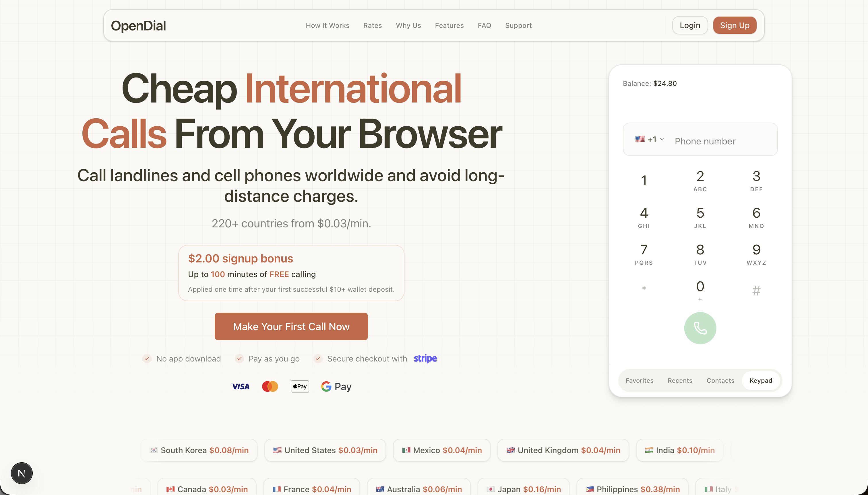Select the United Kingdom rate chip
Screen dimensions: 868x495
pos(563,450)
